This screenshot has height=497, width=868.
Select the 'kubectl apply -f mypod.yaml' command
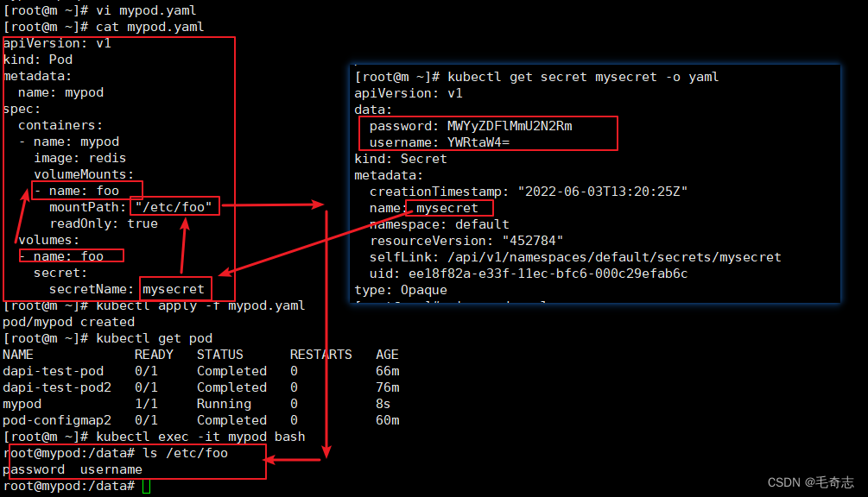[200, 305]
